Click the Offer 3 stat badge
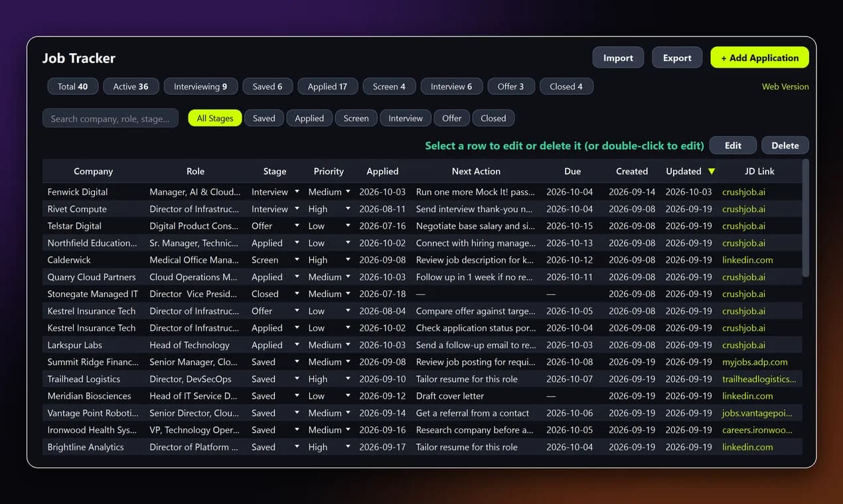 pos(510,86)
